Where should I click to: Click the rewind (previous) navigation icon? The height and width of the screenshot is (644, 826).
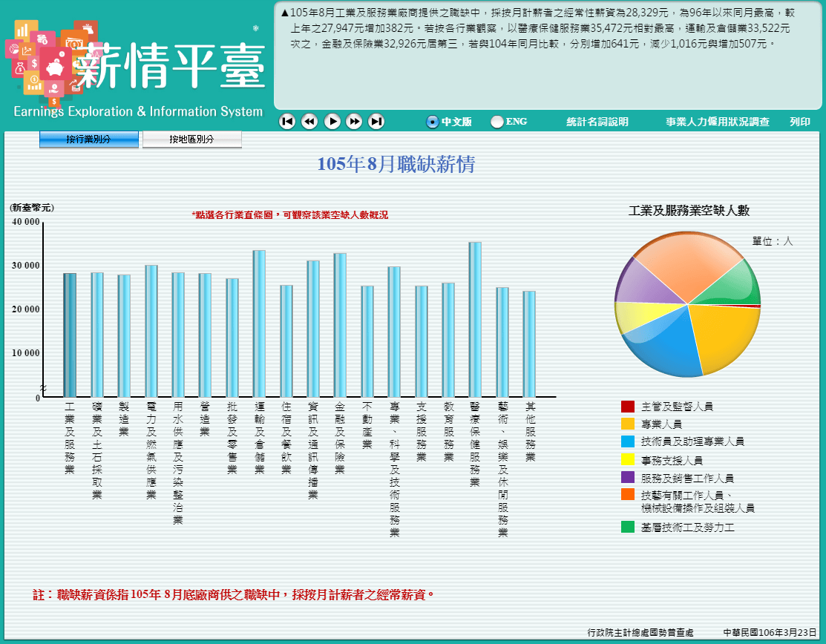(309, 122)
